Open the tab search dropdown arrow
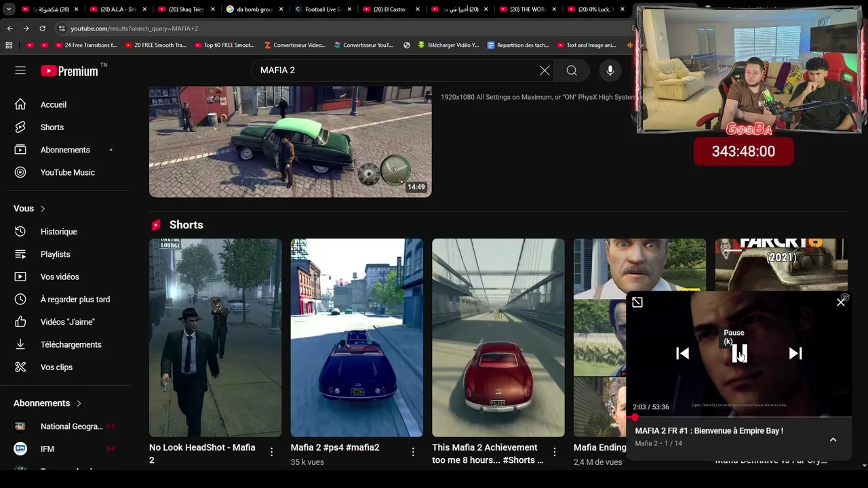 (x=9, y=9)
